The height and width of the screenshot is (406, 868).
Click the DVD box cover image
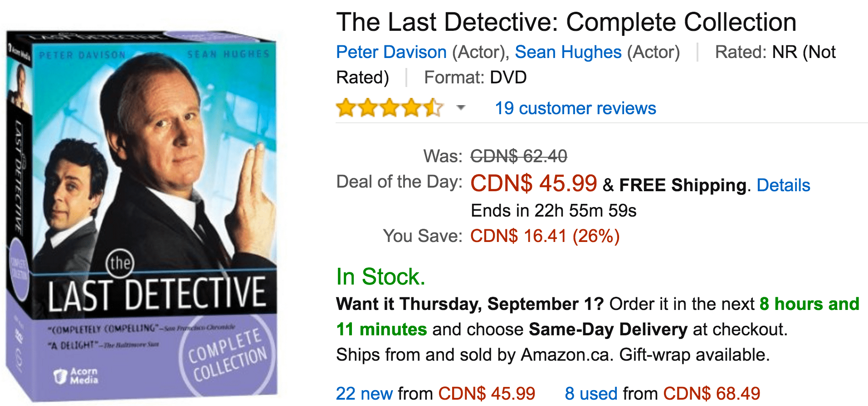(141, 216)
